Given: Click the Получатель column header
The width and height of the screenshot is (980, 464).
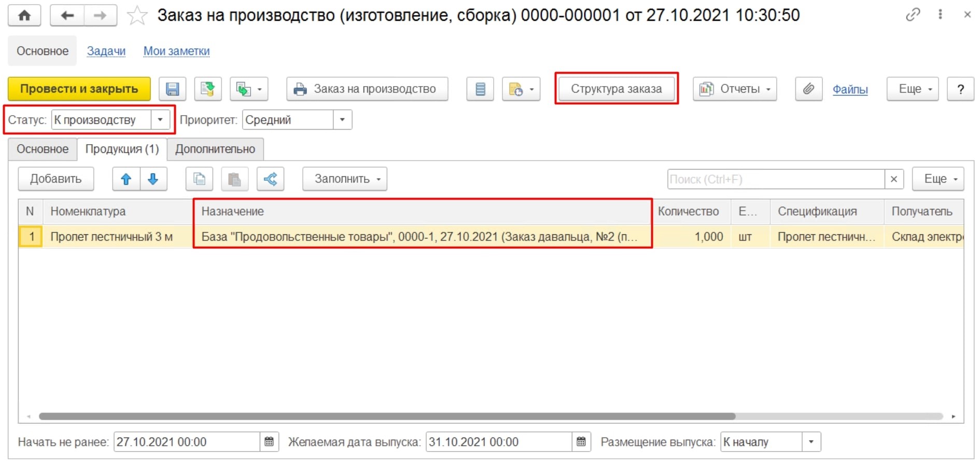Looking at the screenshot, I should [924, 212].
